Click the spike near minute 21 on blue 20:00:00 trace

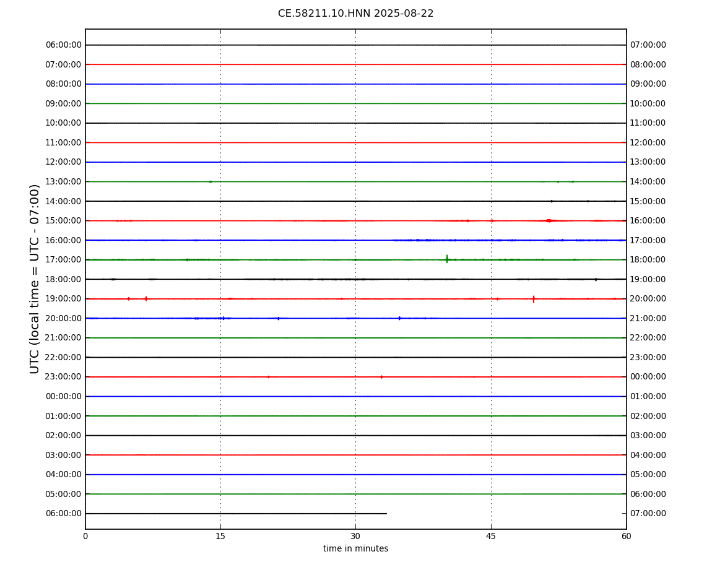pos(279,318)
